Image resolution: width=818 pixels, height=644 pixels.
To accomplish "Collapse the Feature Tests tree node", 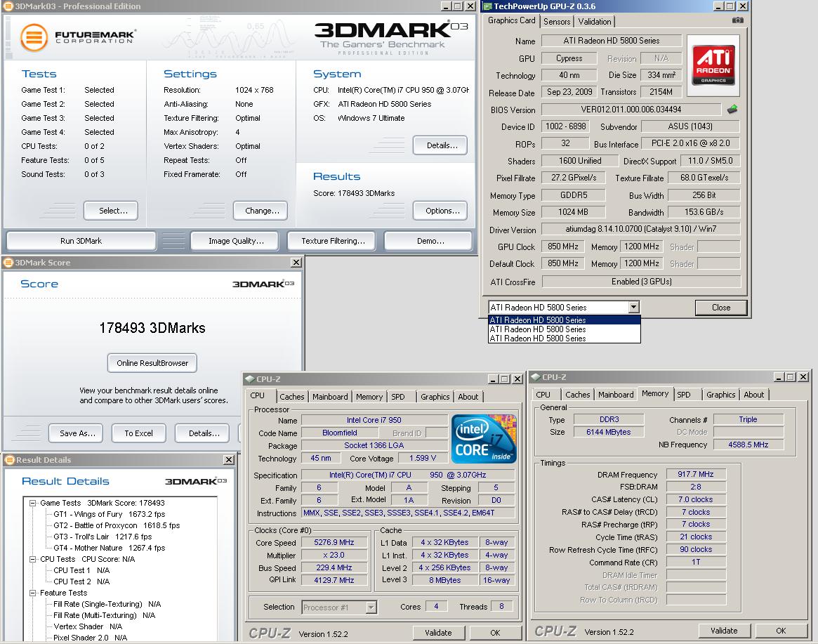I will point(32,593).
